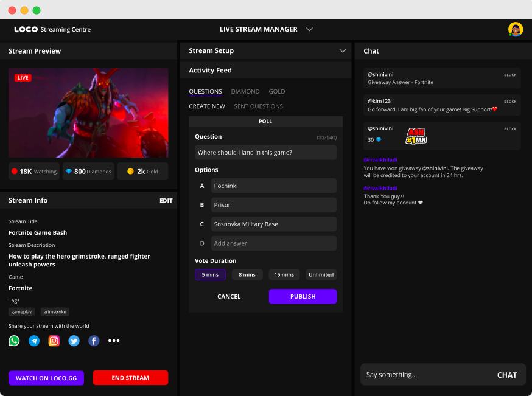Publish the poll
This screenshot has width=532, height=396.
click(303, 296)
